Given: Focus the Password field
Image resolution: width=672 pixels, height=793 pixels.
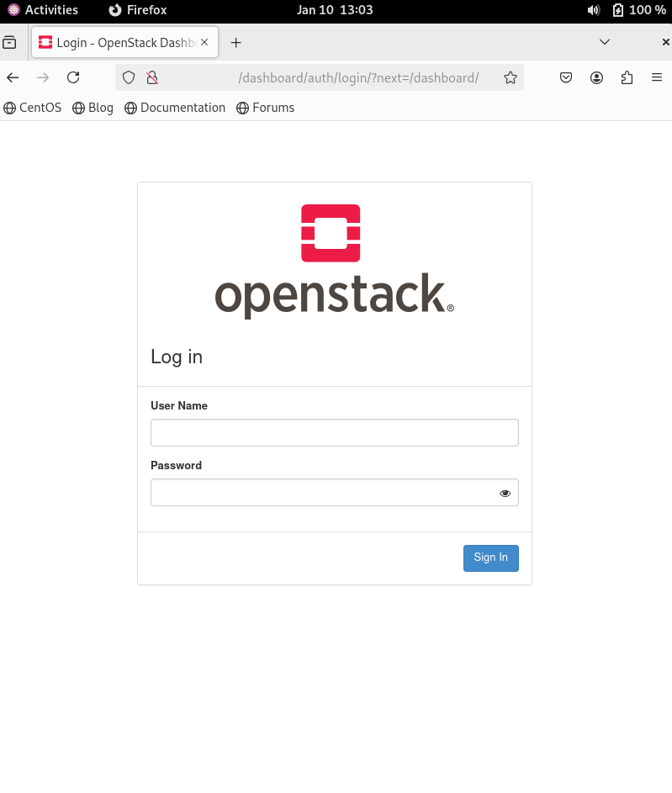Looking at the screenshot, I should coord(335,493).
